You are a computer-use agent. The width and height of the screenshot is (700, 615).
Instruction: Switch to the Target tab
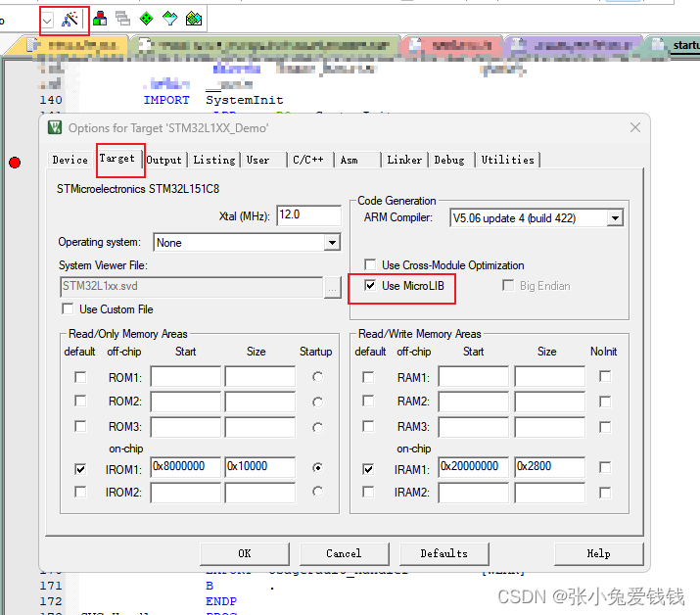coord(117,159)
